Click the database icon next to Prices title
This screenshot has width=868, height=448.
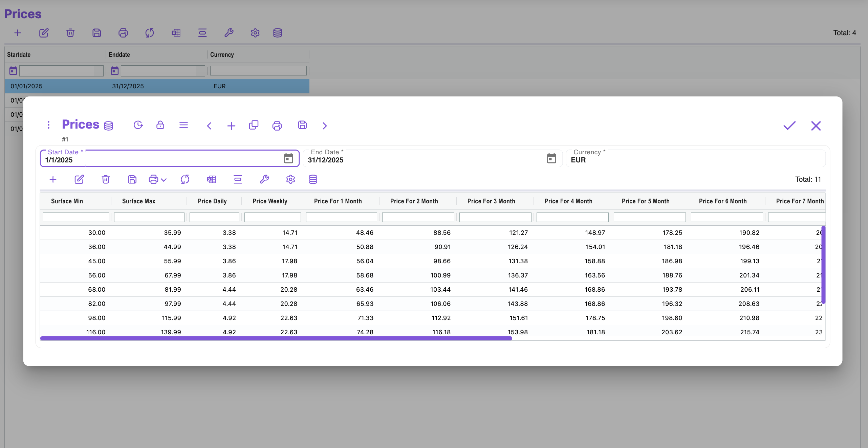point(108,126)
